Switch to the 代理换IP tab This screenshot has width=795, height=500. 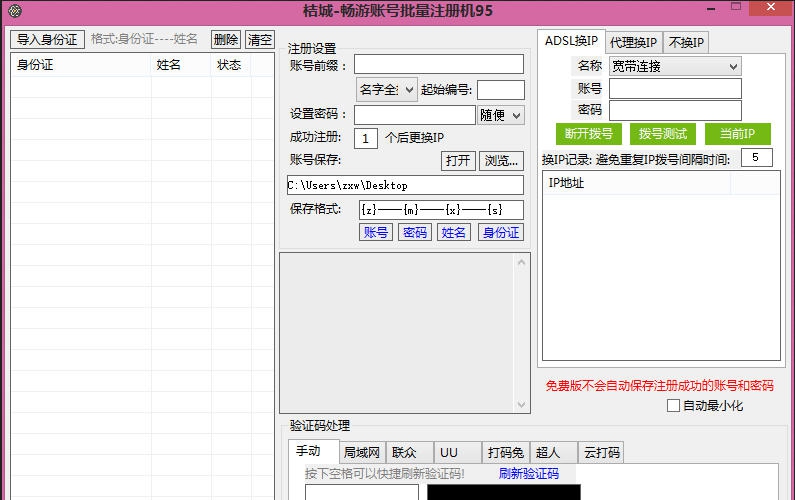tap(633, 42)
